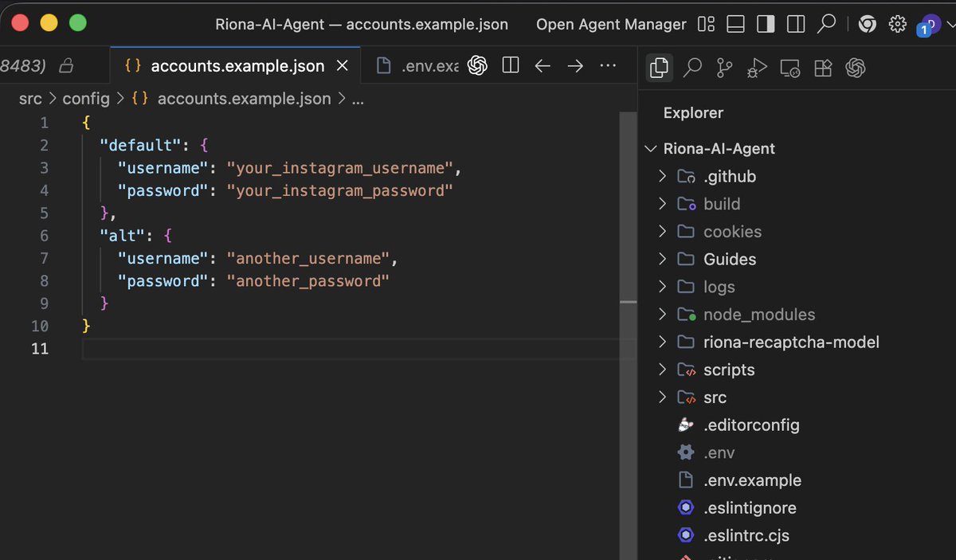The height and width of the screenshot is (560, 956).
Task: Click the "your_instagram_password" string value
Action: click(340, 190)
